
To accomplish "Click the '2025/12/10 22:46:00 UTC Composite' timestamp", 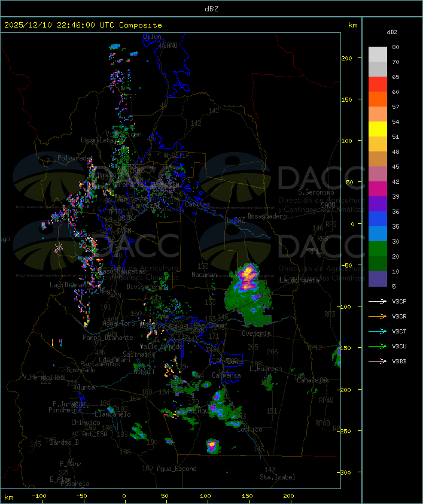I will pyautogui.click(x=83, y=25).
